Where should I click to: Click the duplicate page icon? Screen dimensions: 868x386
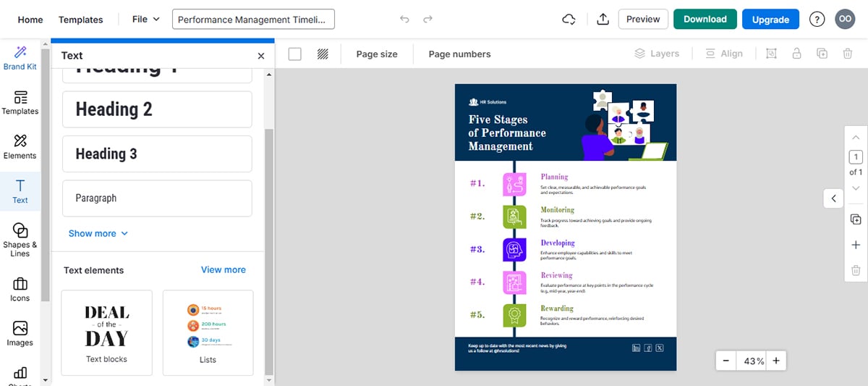click(856, 219)
